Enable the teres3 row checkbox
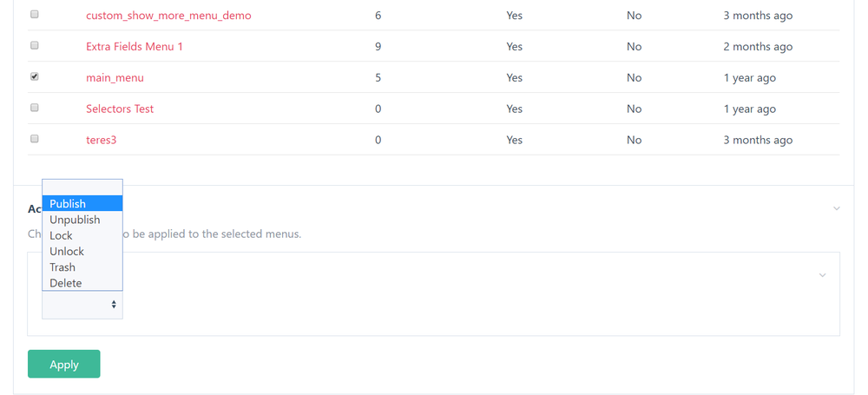The image size is (868, 395). coord(35,139)
